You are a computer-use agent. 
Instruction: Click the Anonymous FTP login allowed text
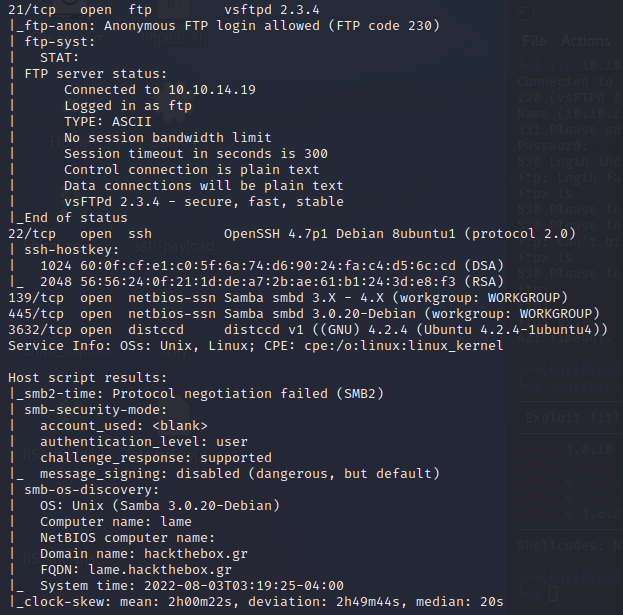click(x=212, y=26)
